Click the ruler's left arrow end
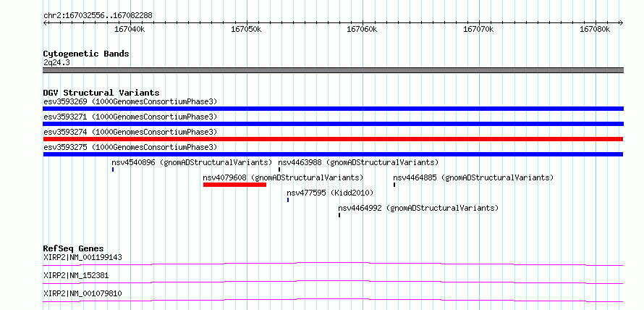Image resolution: width=644 pixels, height=310 pixels. pyautogui.click(x=45, y=22)
